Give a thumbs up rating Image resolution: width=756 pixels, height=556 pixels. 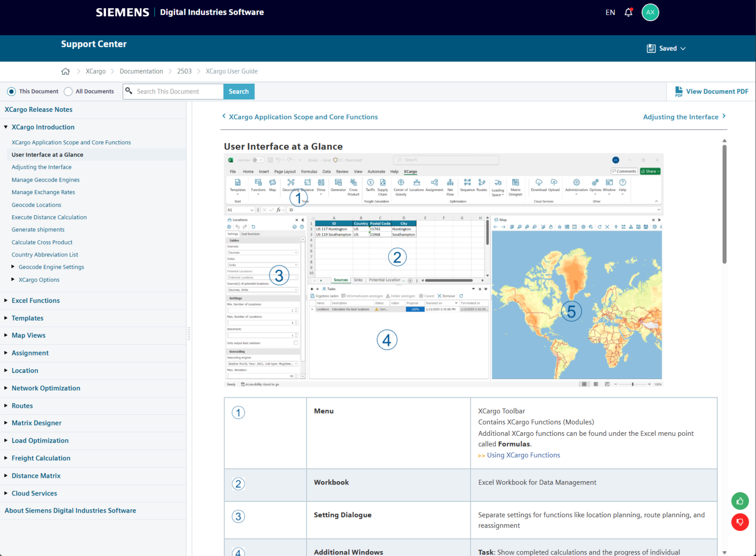740,501
